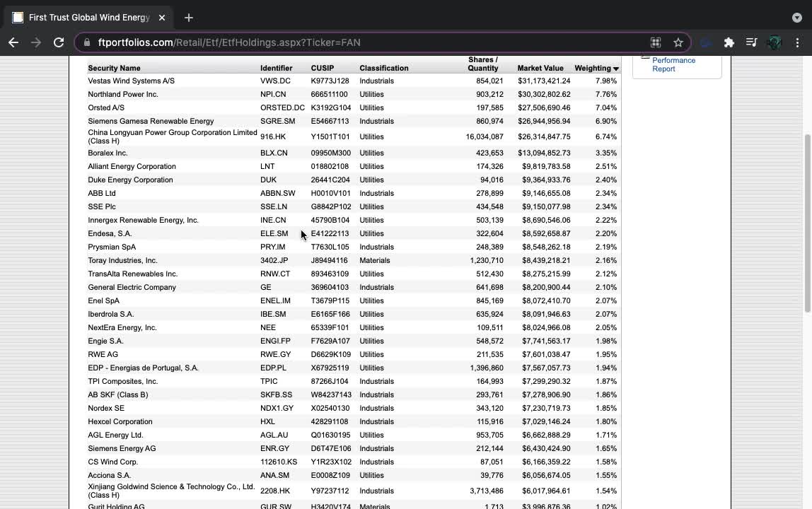This screenshot has height=509, width=812.
Task: Click Materials classification for Toray Industries
Action: point(374,260)
